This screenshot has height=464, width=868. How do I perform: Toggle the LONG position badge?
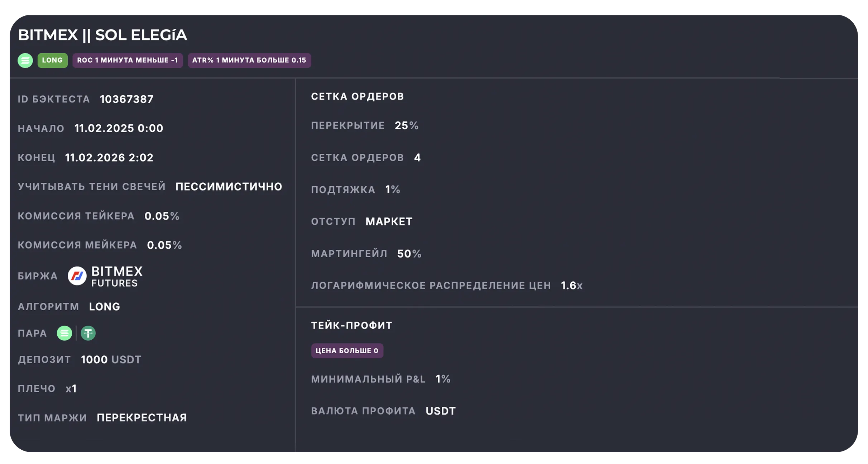[x=52, y=60]
